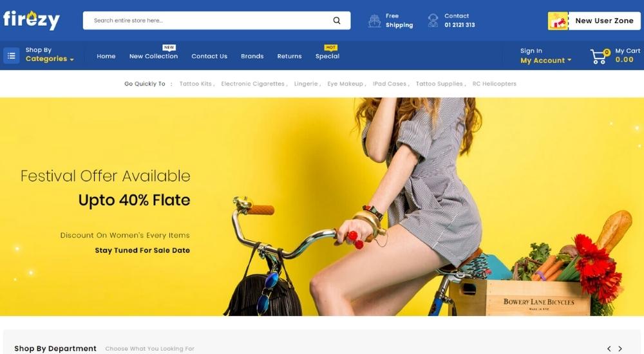Go to Tattoo Supplies quick link
Image resolution: width=644 pixels, height=354 pixels.
[x=439, y=84]
